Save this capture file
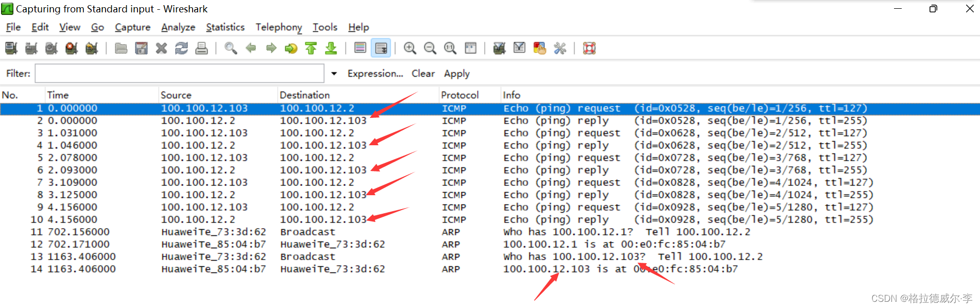The width and height of the screenshot is (980, 308). (x=141, y=48)
